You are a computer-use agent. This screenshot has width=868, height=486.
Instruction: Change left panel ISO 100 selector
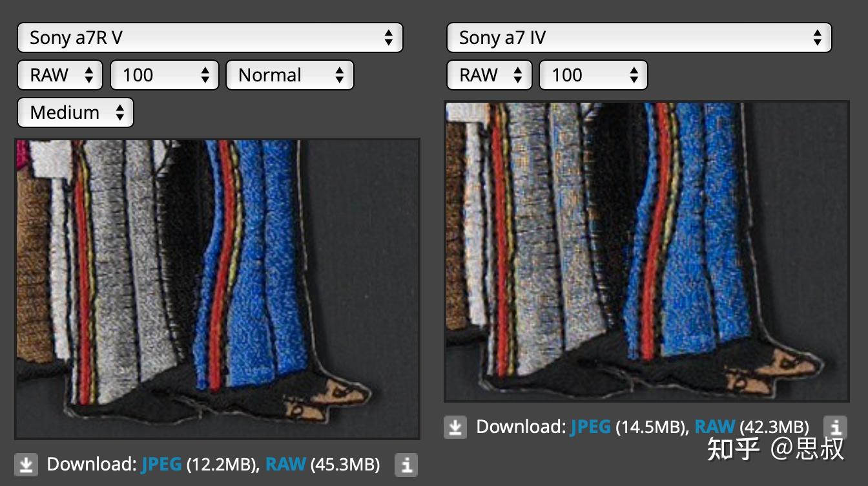(165, 75)
